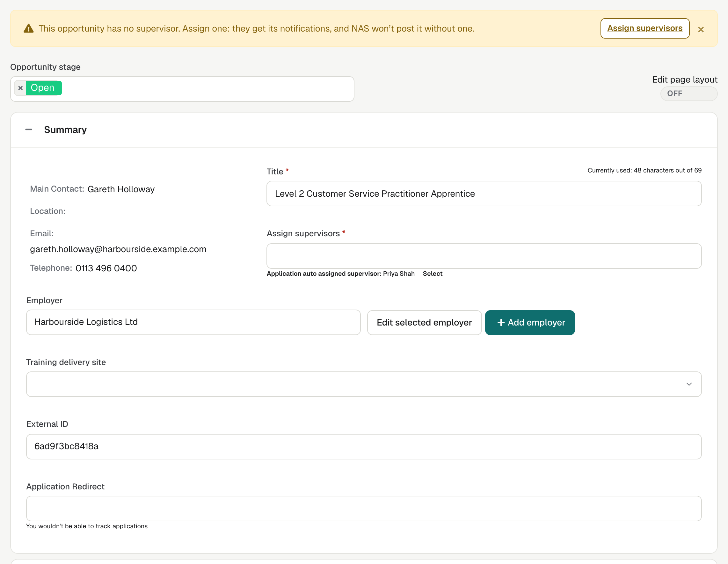The width and height of the screenshot is (728, 564).
Task: Dismiss the no supervisor warning banner
Action: pyautogui.click(x=701, y=30)
